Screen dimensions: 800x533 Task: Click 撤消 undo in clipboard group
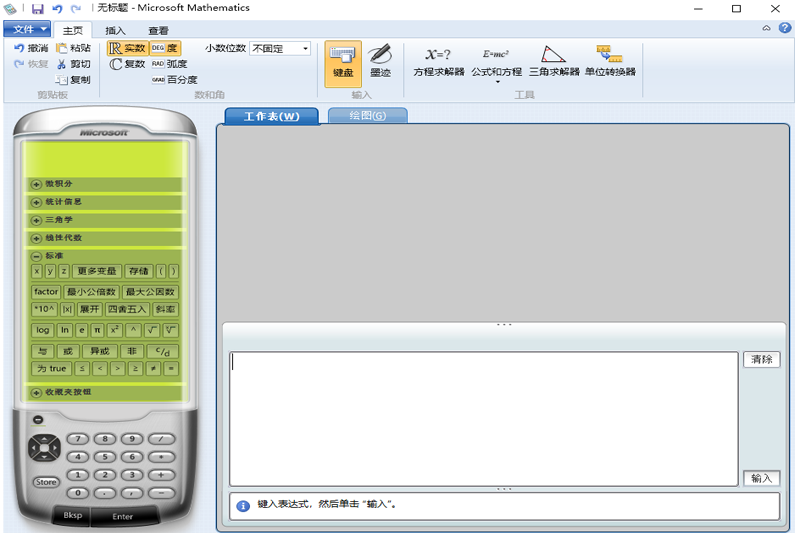[x=31, y=48]
